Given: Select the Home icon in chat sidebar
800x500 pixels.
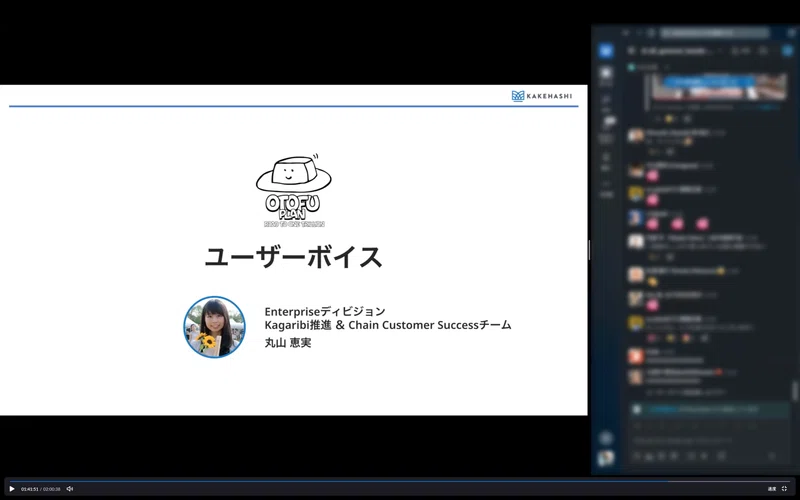Looking at the screenshot, I should [606, 75].
